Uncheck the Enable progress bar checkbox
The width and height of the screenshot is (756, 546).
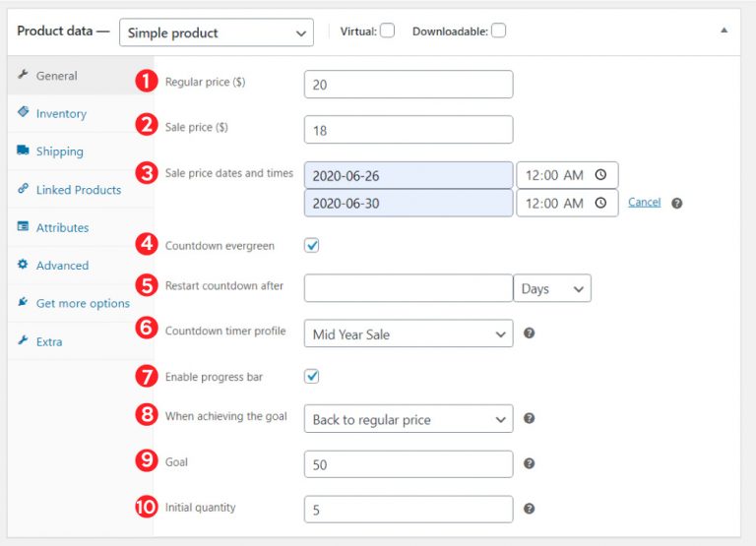[x=311, y=377]
